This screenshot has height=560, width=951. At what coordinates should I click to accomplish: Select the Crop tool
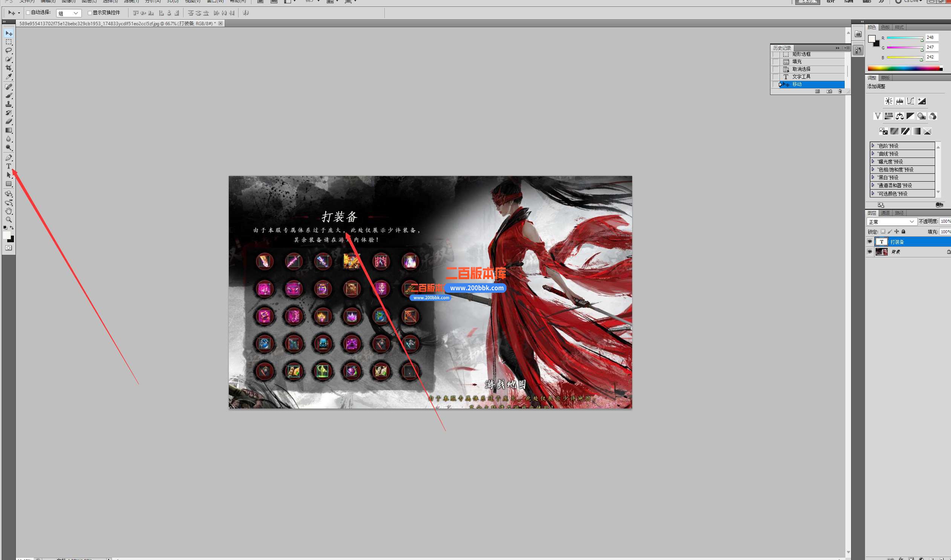pos(9,68)
